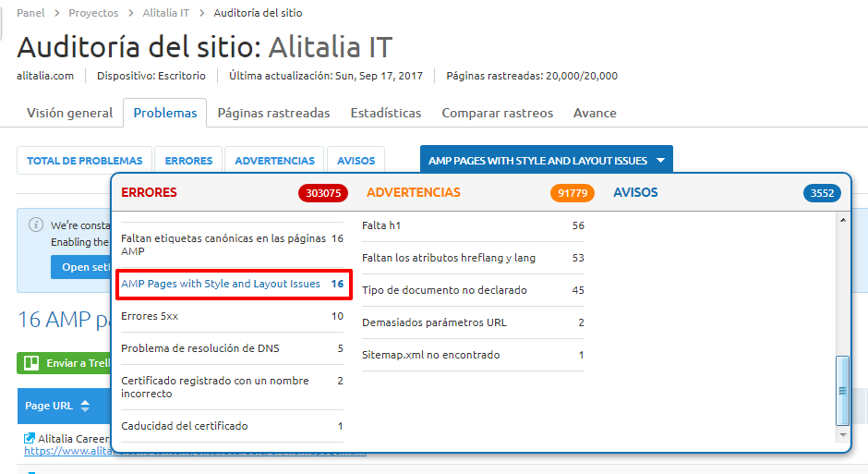
Task: Select Faltan los atributos hreflang y lang
Action: (x=474, y=258)
